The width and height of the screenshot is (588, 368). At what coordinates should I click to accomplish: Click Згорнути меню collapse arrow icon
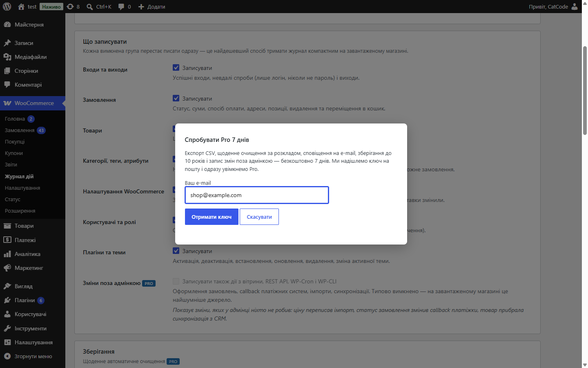pos(7,356)
